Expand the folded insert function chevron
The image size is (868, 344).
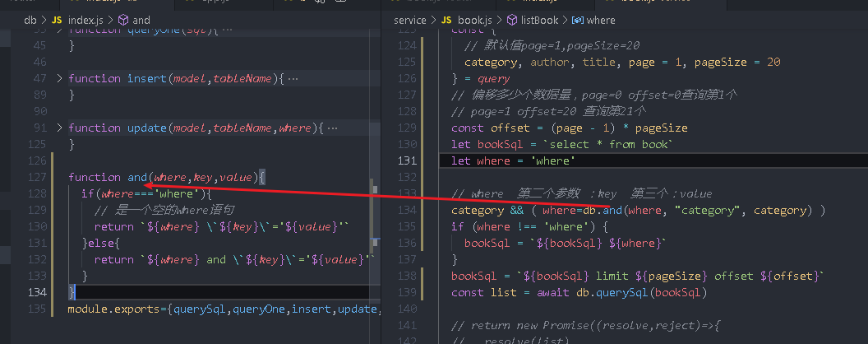59,78
